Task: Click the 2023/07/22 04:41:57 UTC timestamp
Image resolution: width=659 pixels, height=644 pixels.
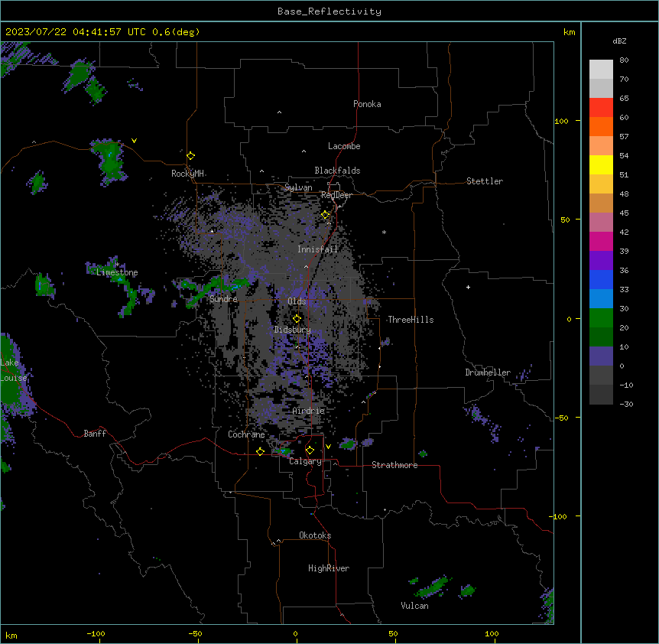Action: click(x=75, y=32)
